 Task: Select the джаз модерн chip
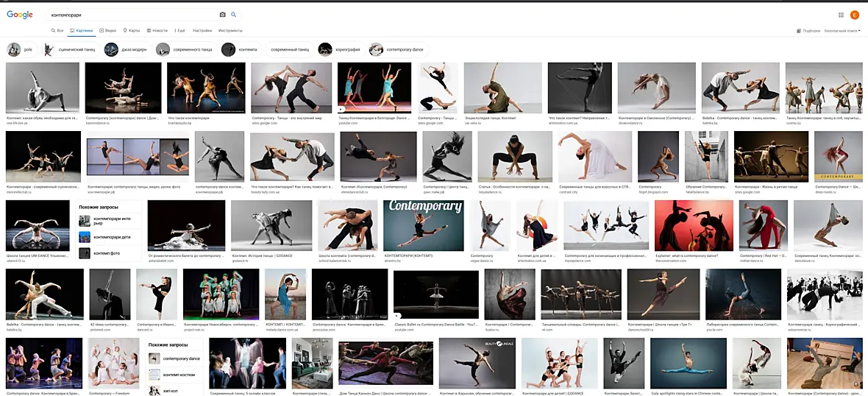click(127, 50)
